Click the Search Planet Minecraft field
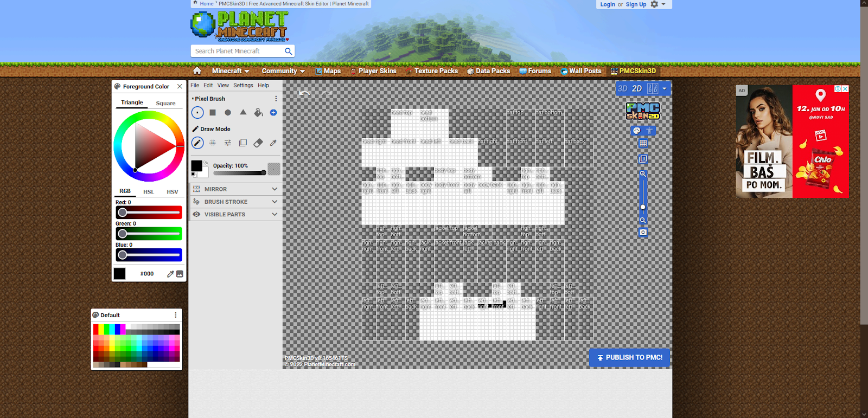The width and height of the screenshot is (868, 418). [238, 51]
